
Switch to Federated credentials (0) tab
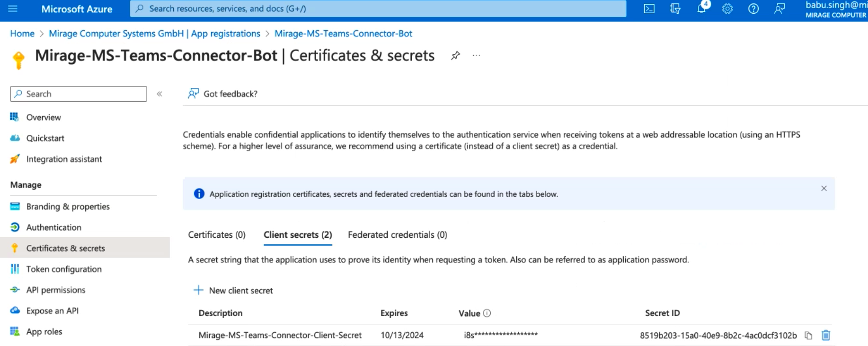tap(398, 235)
